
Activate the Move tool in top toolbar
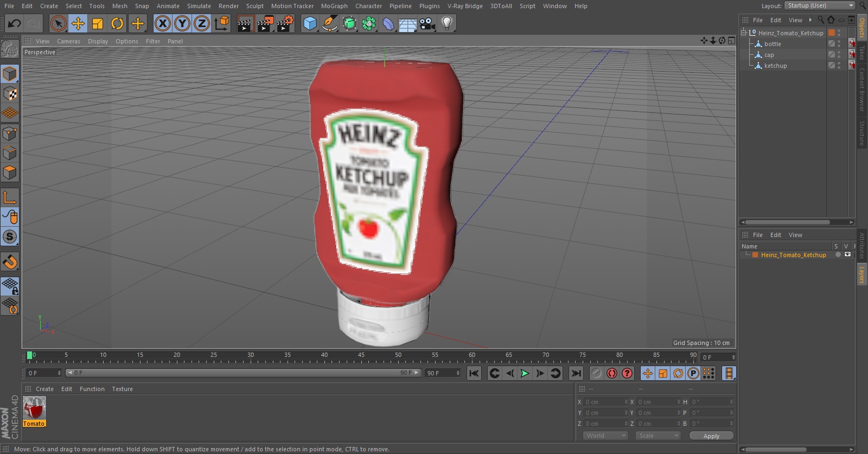(x=78, y=23)
